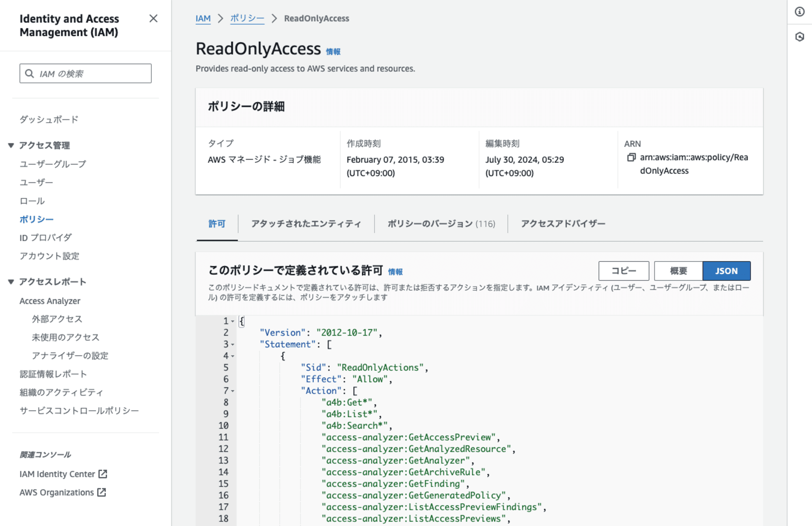Click the ポリシー breadcrumb link
The image size is (812, 526).
pos(247,19)
